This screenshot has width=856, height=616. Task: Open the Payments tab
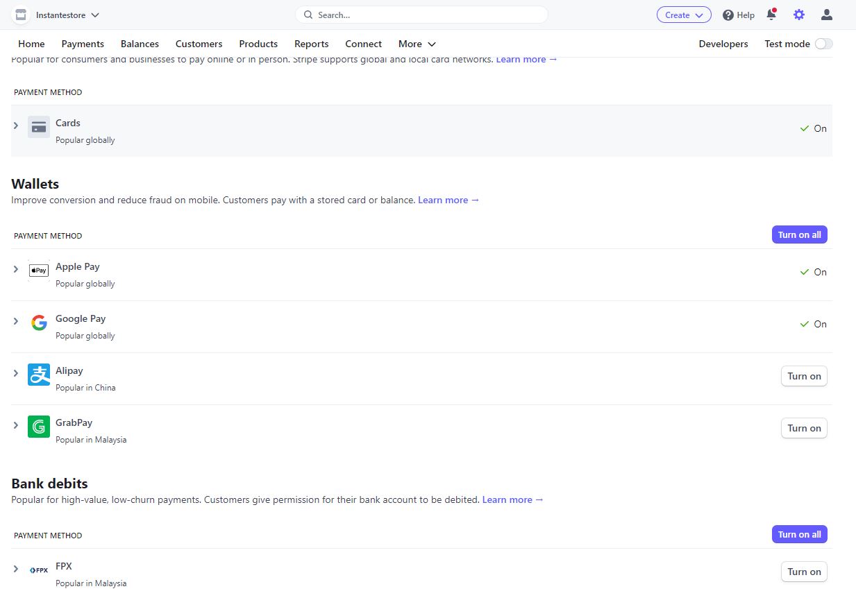(83, 44)
